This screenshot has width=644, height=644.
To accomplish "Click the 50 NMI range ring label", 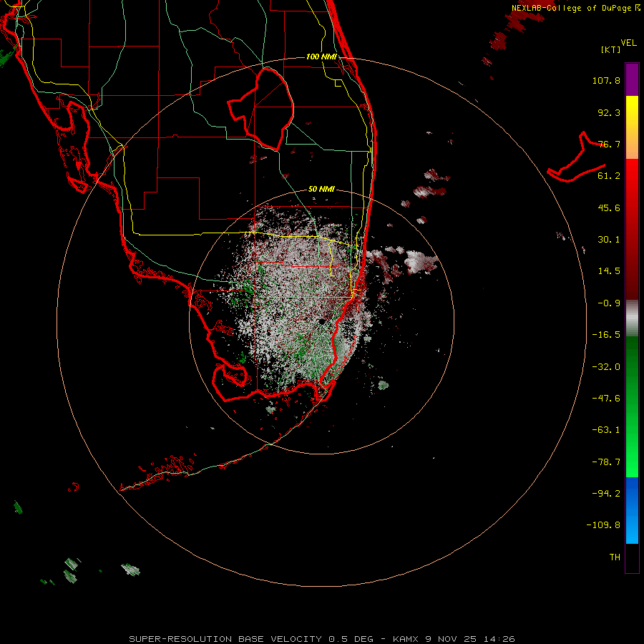I will pos(321,190).
